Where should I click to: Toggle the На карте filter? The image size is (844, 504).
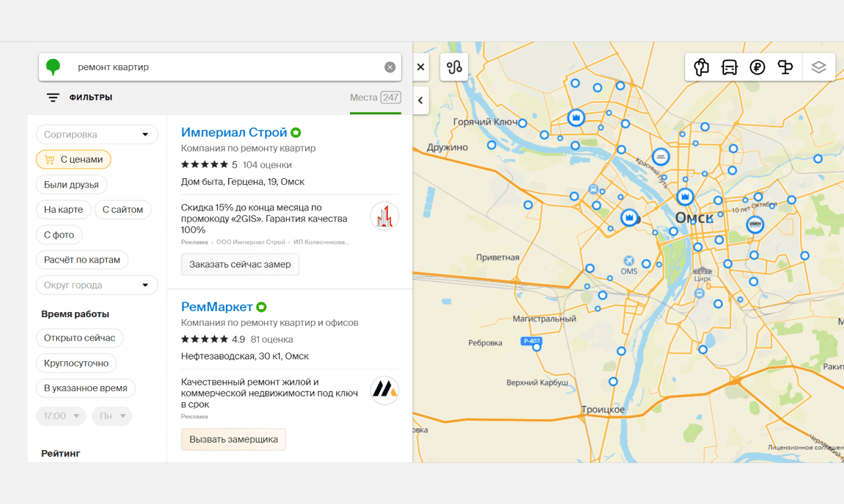point(63,210)
